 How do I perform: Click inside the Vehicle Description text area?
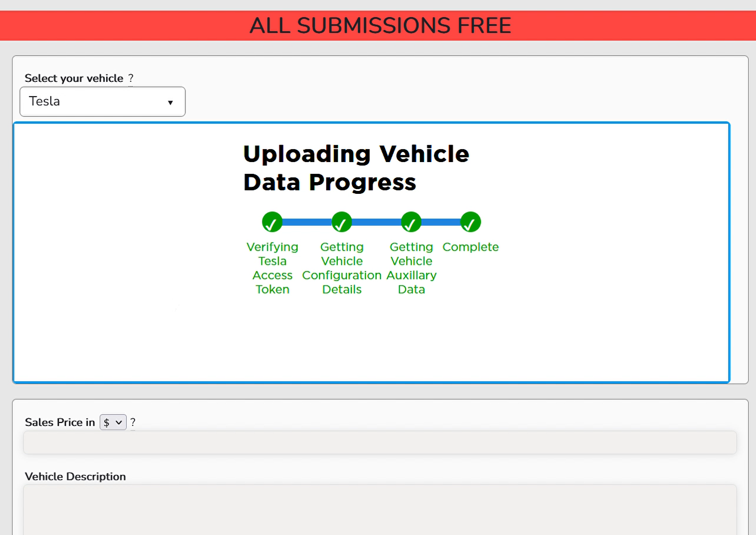tap(380, 510)
